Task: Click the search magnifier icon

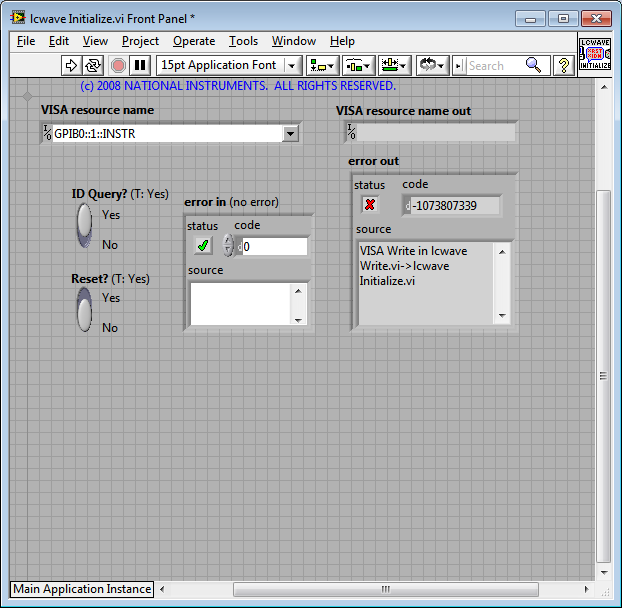Action: [533, 65]
